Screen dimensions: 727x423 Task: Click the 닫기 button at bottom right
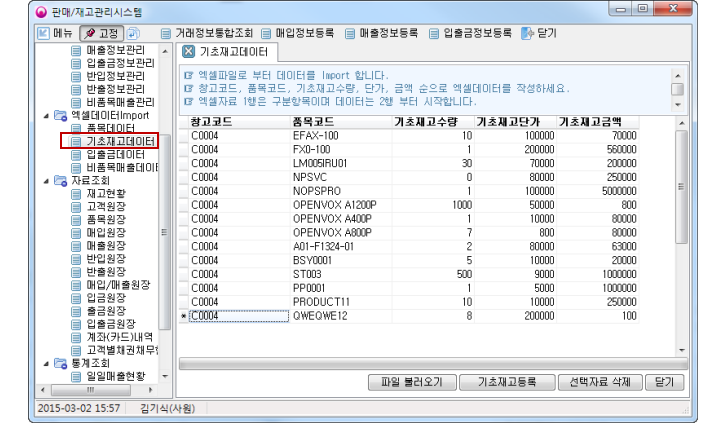tap(664, 383)
